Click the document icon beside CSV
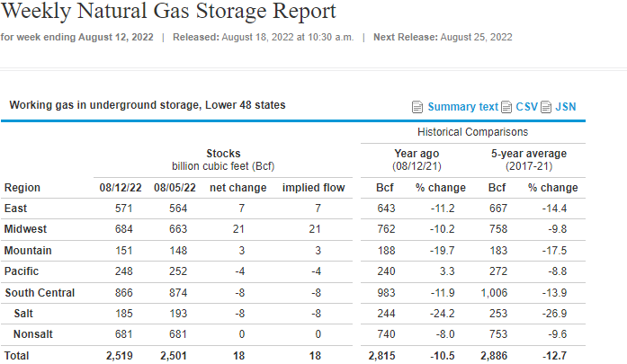 pyautogui.click(x=506, y=107)
